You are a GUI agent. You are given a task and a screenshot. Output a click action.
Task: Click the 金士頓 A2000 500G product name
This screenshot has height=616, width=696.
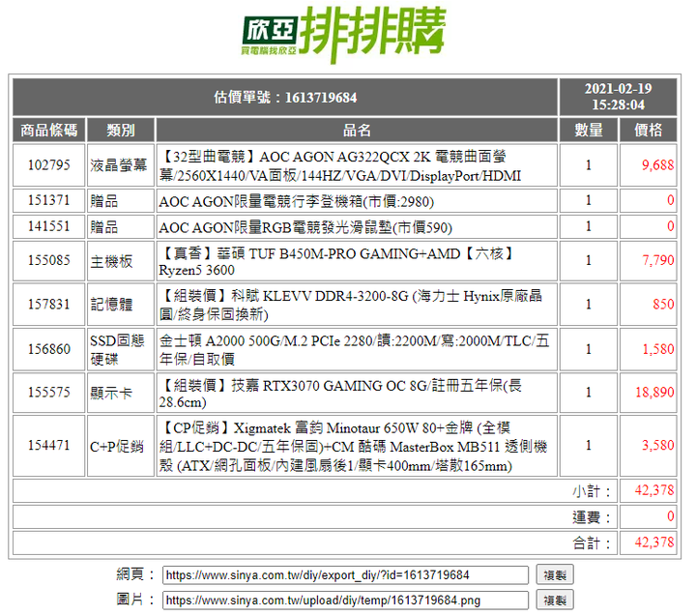point(354,349)
